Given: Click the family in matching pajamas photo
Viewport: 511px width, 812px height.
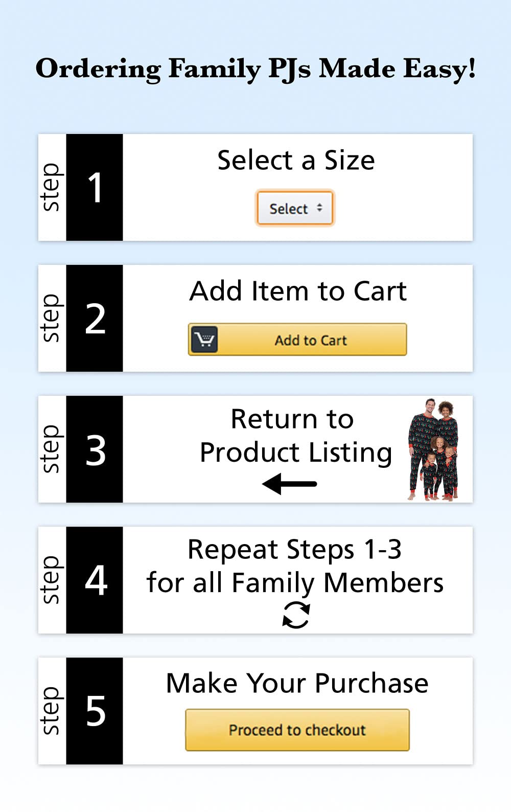Looking at the screenshot, I should pos(433,449).
